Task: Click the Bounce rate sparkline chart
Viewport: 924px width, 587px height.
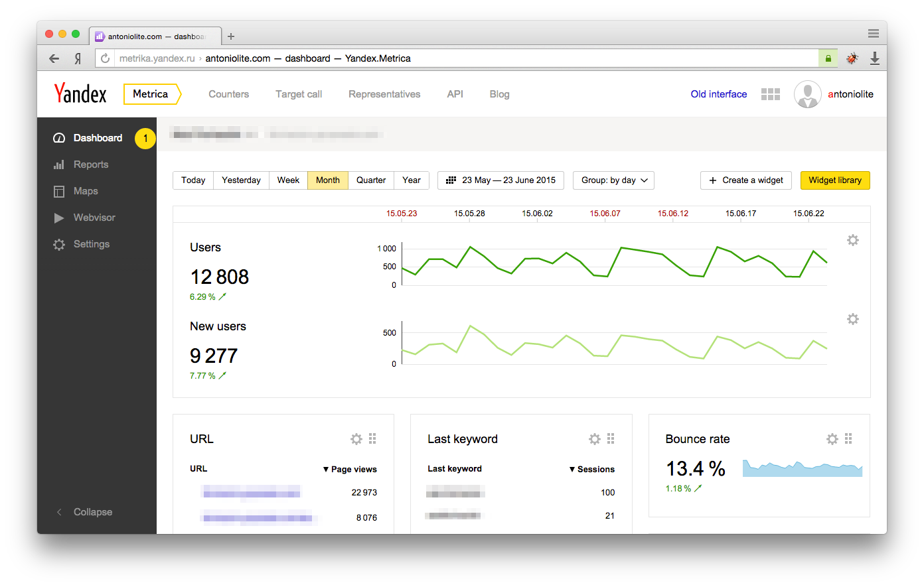Action: coord(803,468)
